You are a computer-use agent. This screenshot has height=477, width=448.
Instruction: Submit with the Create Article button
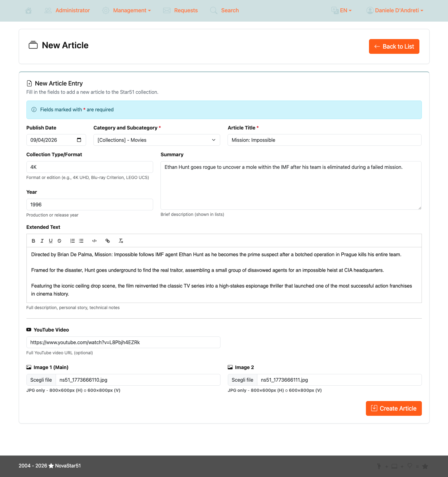pos(394,408)
